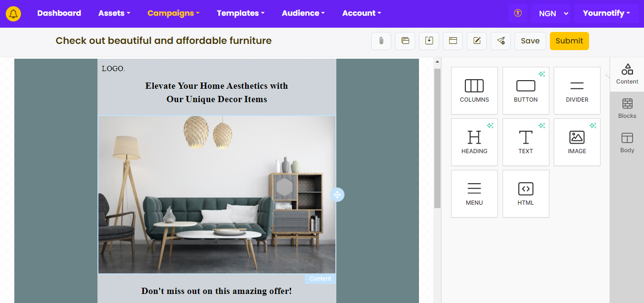Select the Menu content block
This screenshot has width=644, height=303.
(x=474, y=194)
